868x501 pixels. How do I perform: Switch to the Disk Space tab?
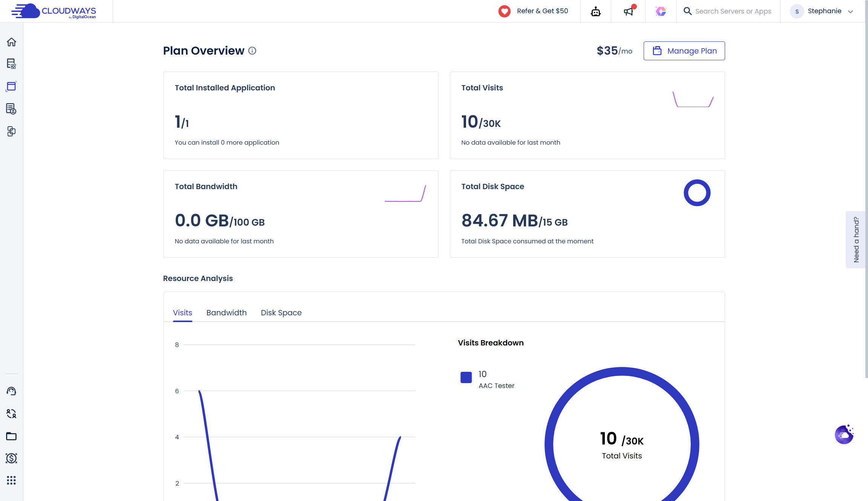click(281, 313)
